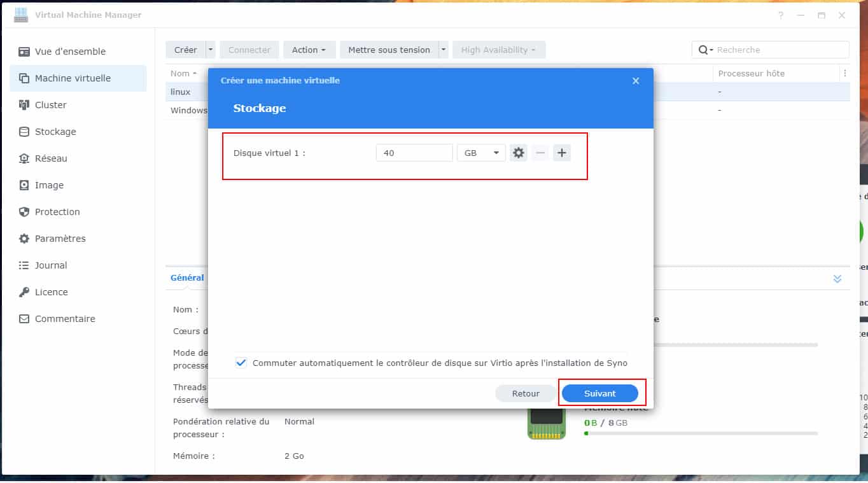
Task: Click the Protection shield icon
Action: (x=24, y=212)
